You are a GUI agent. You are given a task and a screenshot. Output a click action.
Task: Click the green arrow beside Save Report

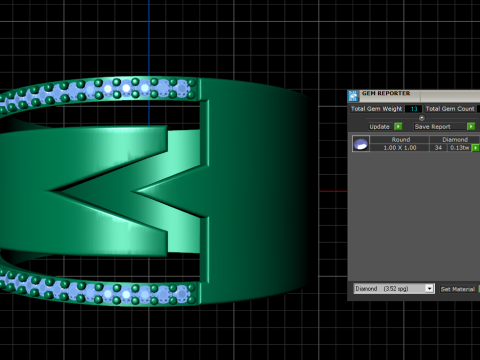click(471, 126)
